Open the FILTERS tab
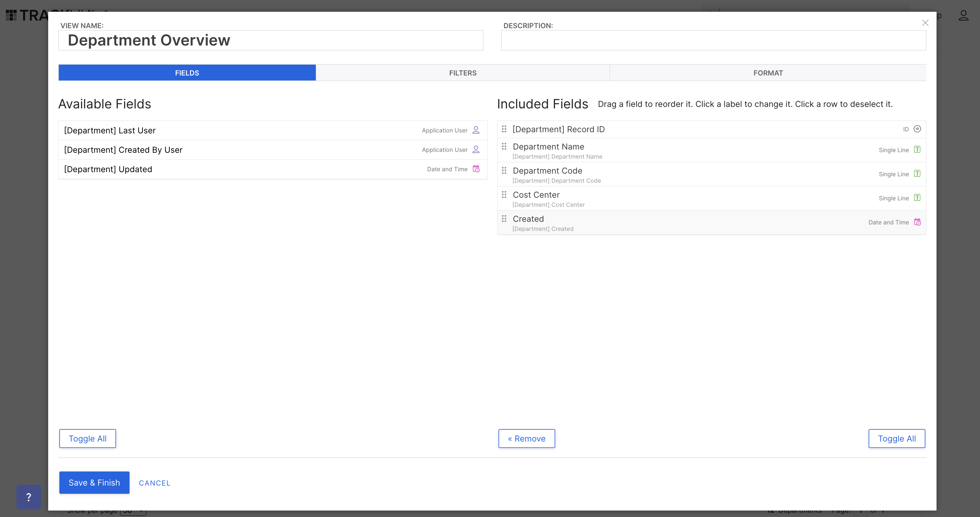Image resolution: width=980 pixels, height=517 pixels. [x=463, y=73]
